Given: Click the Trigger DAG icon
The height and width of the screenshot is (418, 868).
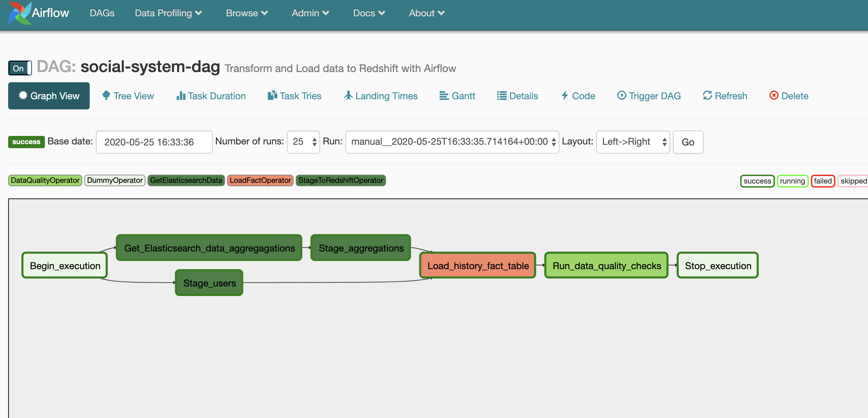Looking at the screenshot, I should click(x=620, y=95).
